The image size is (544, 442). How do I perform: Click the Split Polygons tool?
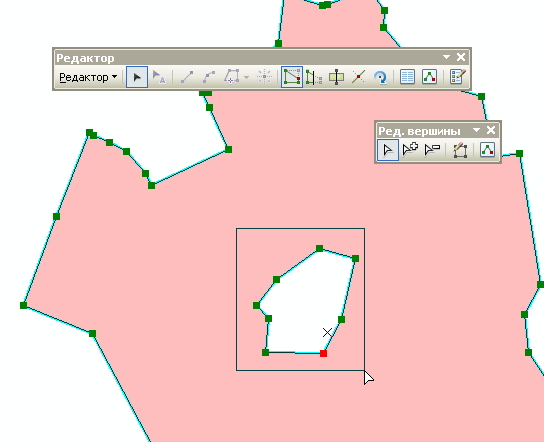pyautogui.click(x=336, y=77)
